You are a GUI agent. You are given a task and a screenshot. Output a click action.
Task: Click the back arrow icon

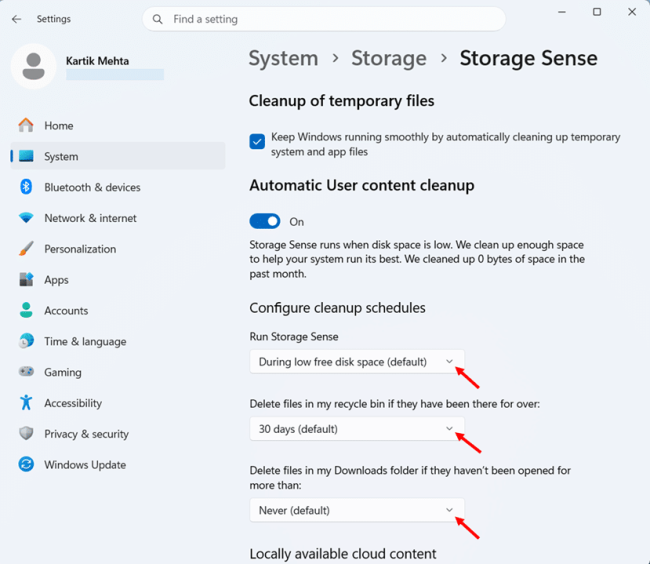[17, 19]
